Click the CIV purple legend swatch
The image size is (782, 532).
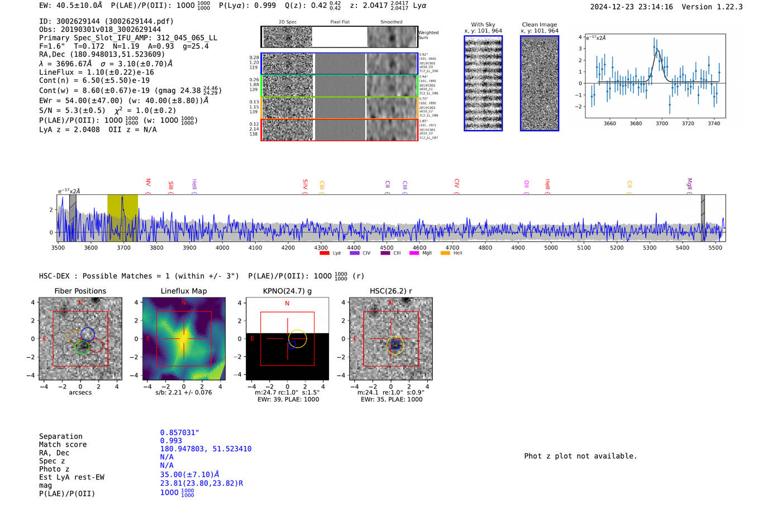tap(354, 253)
